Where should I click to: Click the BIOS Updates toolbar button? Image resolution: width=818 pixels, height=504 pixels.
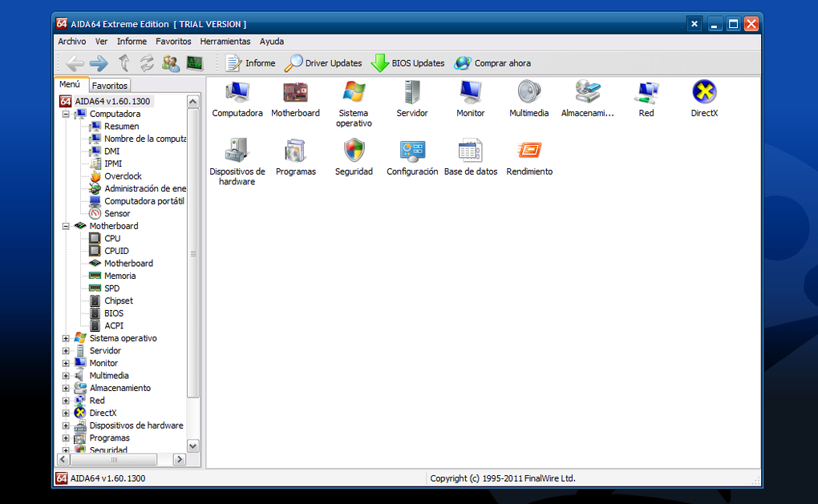click(408, 63)
